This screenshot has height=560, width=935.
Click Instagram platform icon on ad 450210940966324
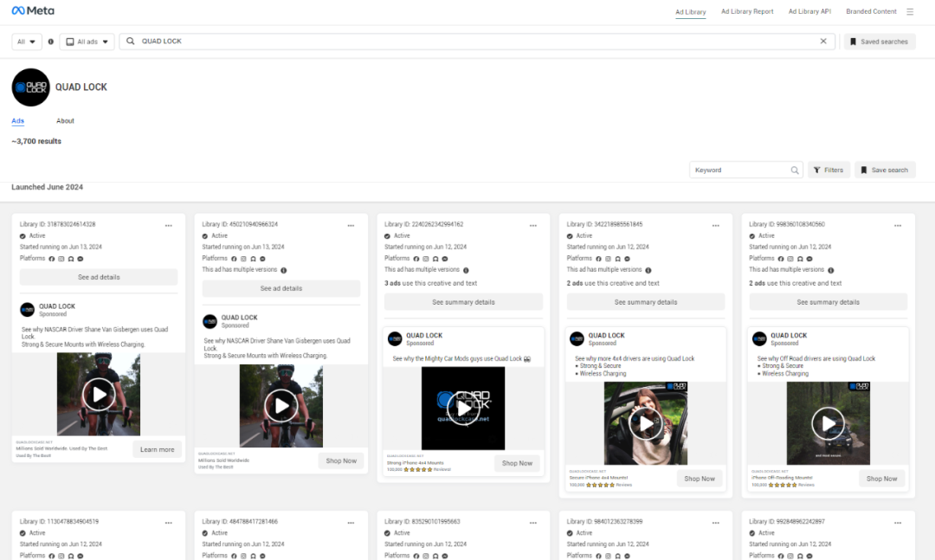point(243,259)
